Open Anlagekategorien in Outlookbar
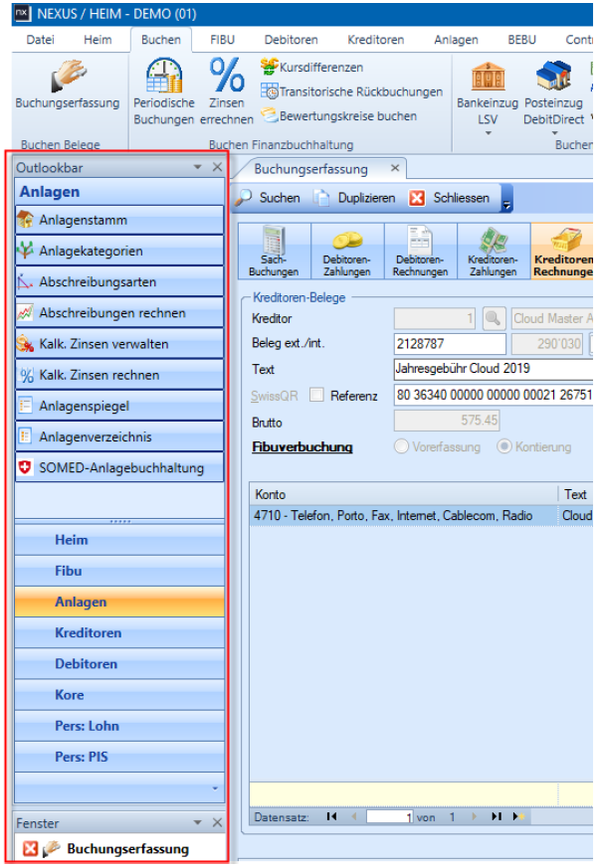Viewport: 598px width, 868px height. click(x=119, y=251)
